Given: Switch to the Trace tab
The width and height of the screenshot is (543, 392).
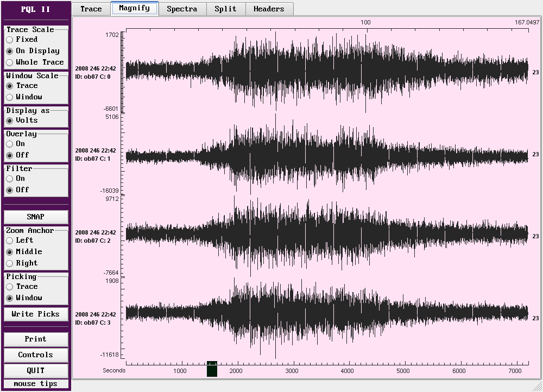Looking at the screenshot, I should 91,9.
